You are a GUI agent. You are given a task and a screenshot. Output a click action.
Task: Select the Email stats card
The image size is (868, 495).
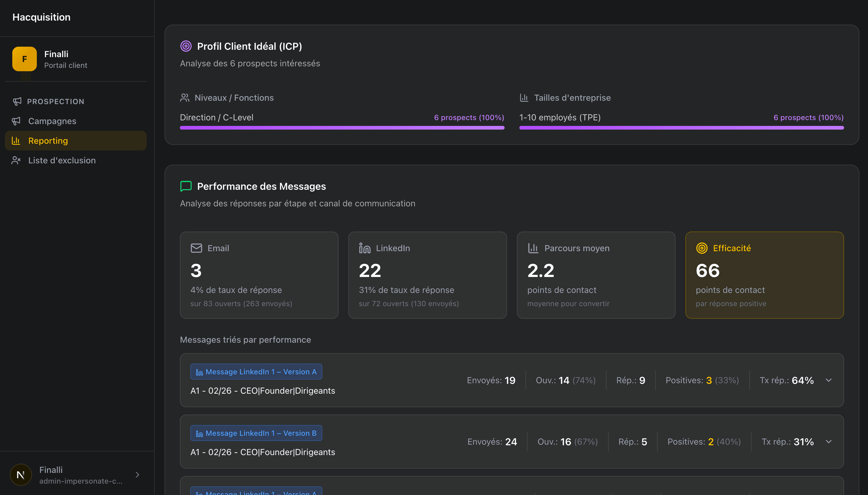[259, 275]
